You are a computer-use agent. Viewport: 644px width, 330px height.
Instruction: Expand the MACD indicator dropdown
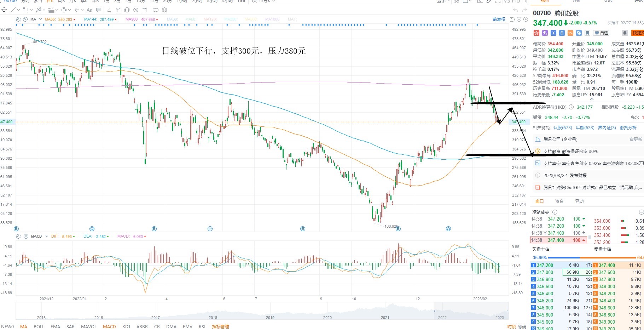pos(47,236)
